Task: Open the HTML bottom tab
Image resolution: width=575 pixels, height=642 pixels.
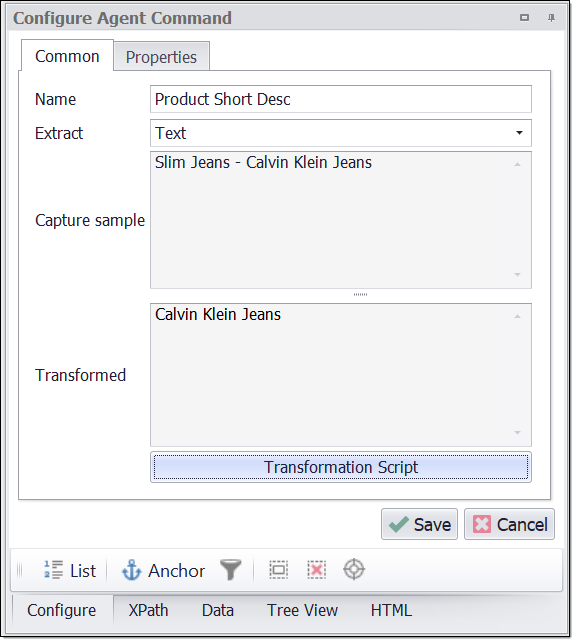Action: tap(391, 610)
